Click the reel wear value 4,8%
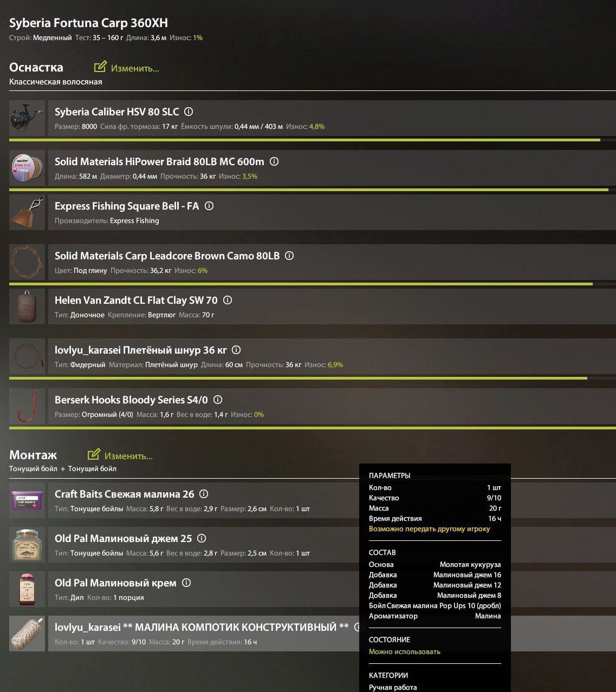Image resolution: width=616 pixels, height=692 pixels. tap(317, 126)
